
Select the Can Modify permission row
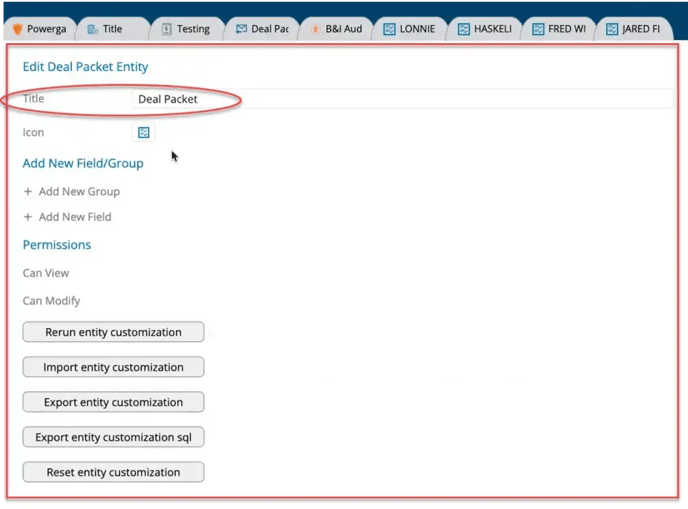tap(51, 301)
